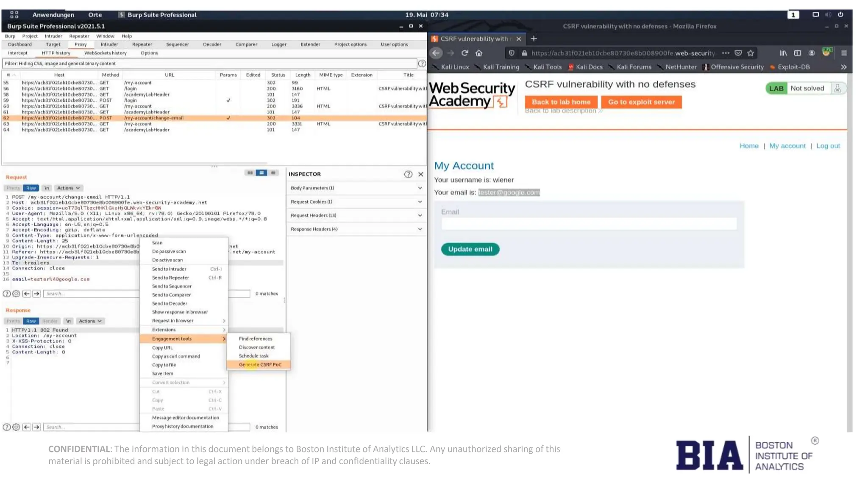Screen dimensions: 868x488
Task: Click the Email input field
Action: 589,224
